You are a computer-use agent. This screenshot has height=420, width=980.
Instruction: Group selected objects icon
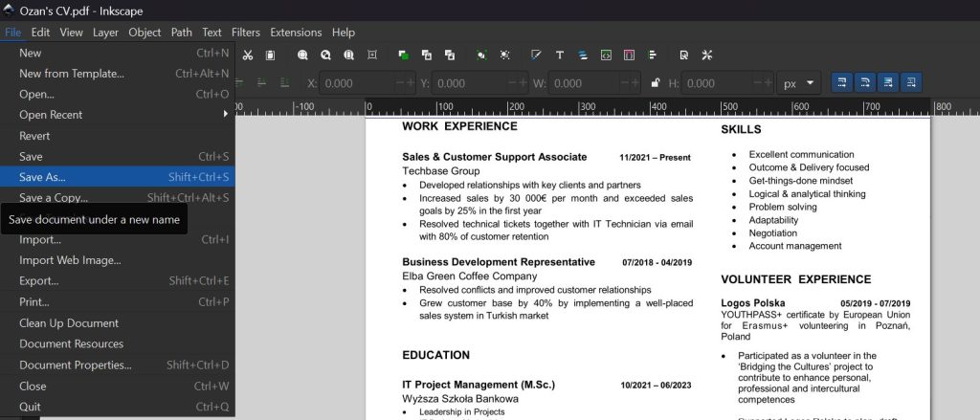[x=481, y=55]
